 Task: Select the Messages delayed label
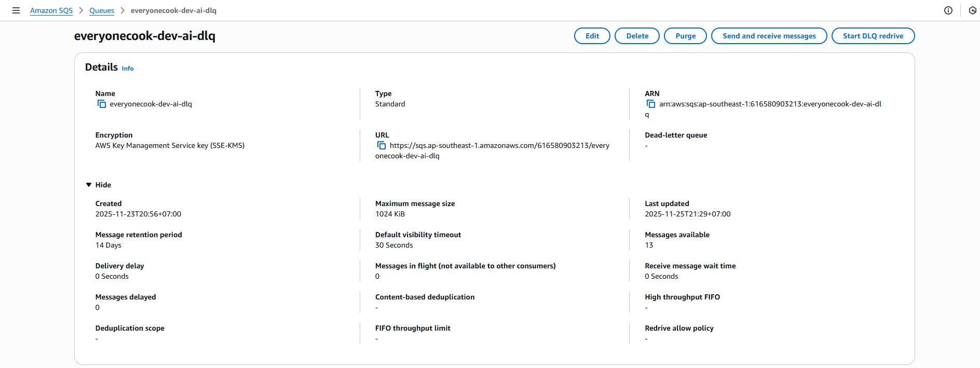[126, 297]
